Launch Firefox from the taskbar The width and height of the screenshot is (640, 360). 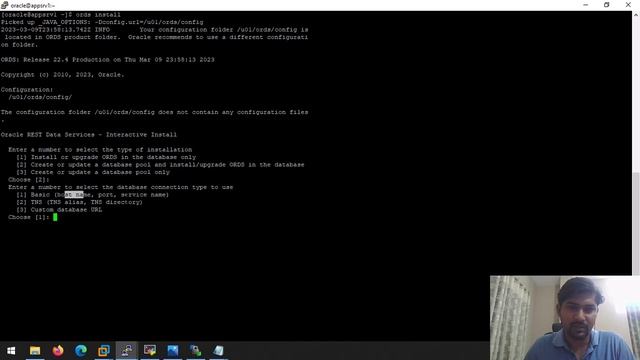point(58,351)
